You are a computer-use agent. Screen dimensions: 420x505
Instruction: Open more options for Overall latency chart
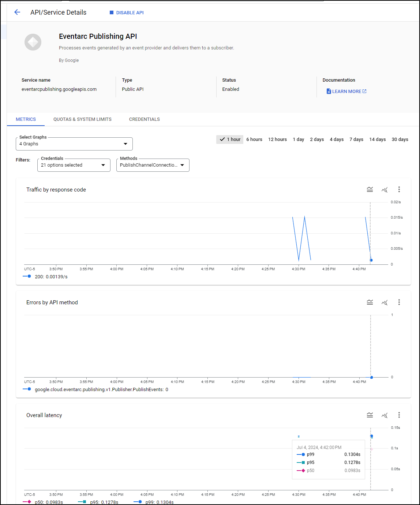coord(399,415)
